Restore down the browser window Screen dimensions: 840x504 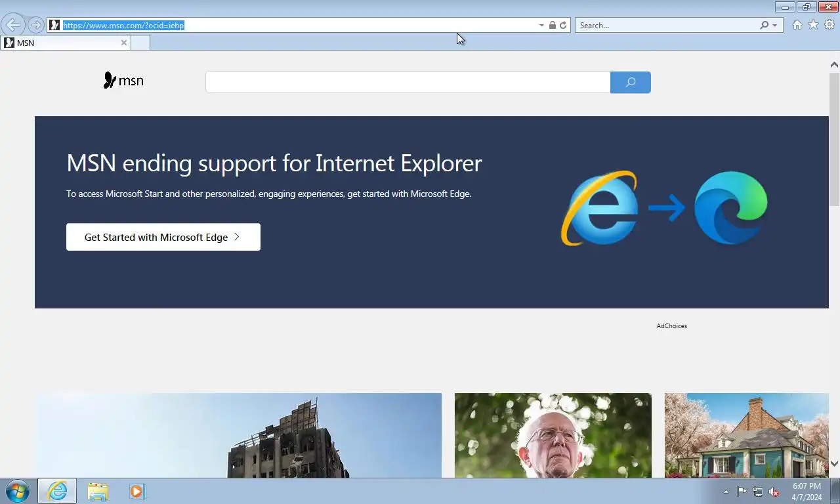click(x=807, y=7)
